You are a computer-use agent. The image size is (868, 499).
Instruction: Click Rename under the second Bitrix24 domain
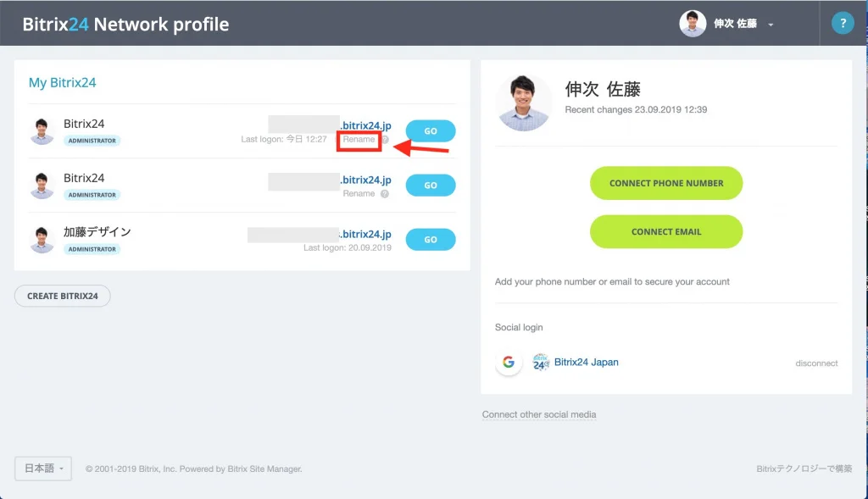[359, 194]
